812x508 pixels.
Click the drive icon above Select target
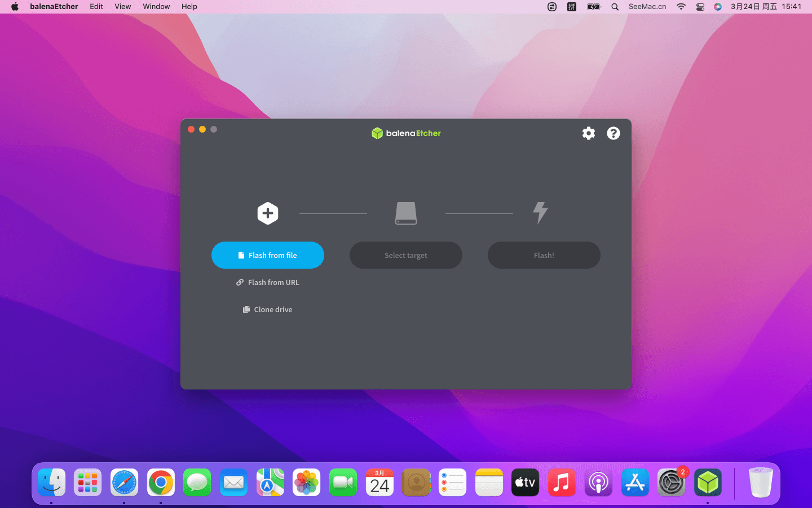[x=406, y=213]
